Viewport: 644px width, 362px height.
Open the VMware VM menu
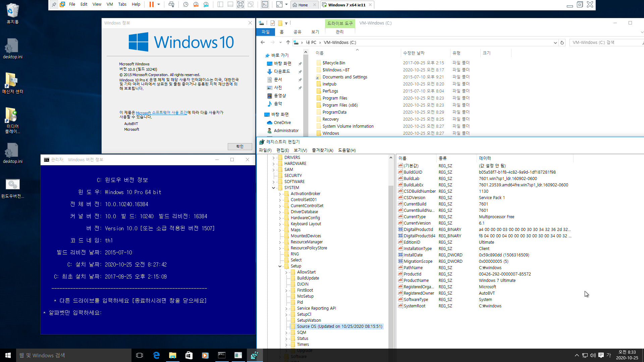coord(110,4)
